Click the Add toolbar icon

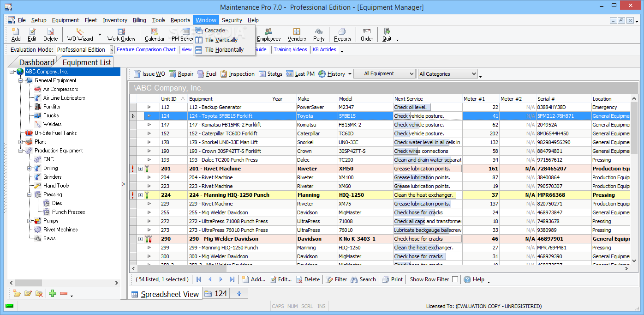tap(16, 35)
